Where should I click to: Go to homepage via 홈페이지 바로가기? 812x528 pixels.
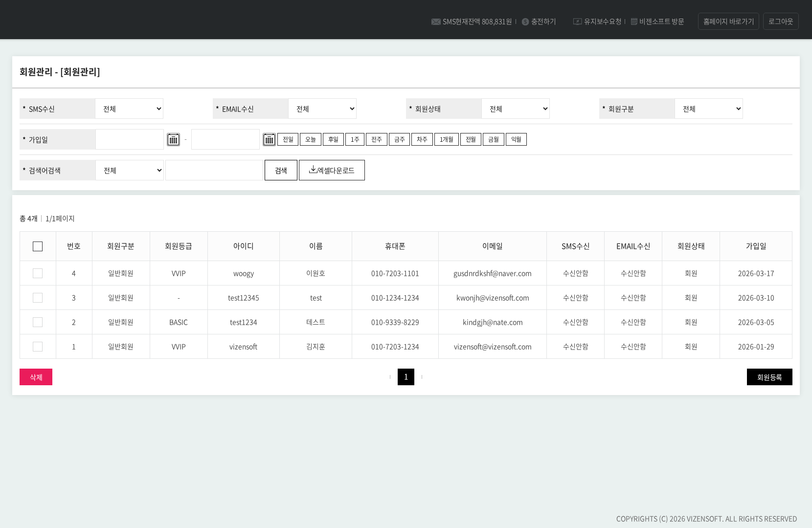tap(728, 22)
